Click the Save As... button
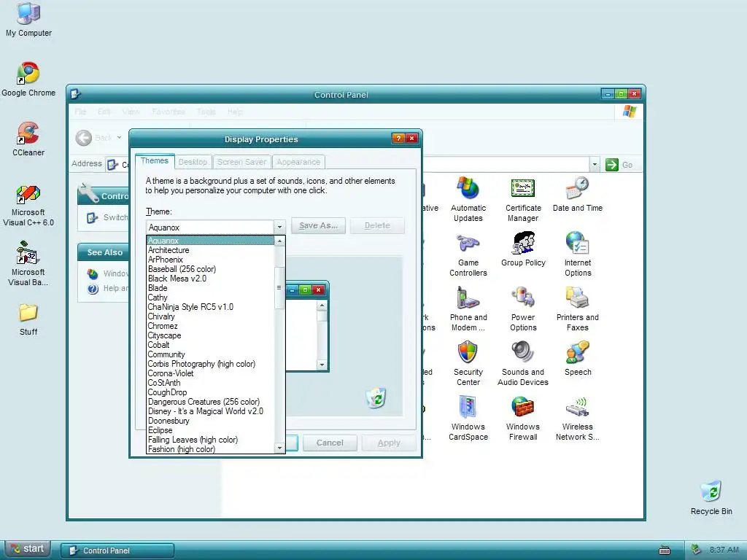 click(x=318, y=226)
